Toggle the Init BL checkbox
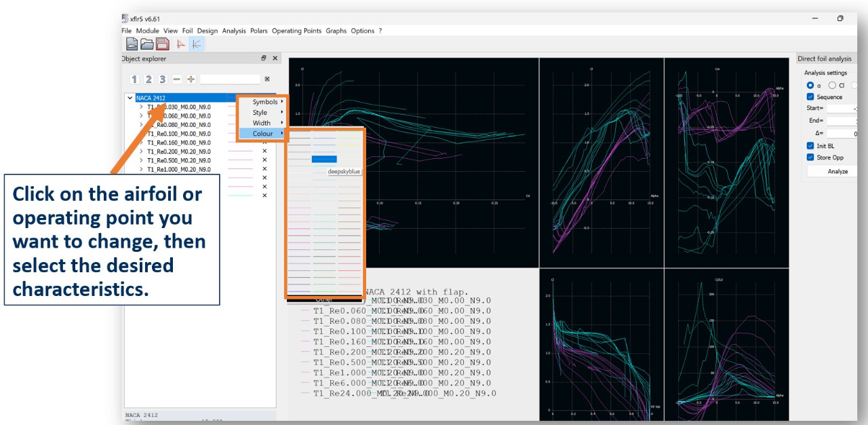 click(x=810, y=146)
